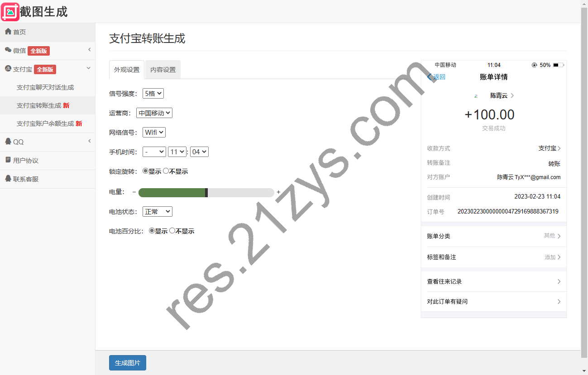Open 支付宝账户余额生成 menu item

(x=48, y=123)
